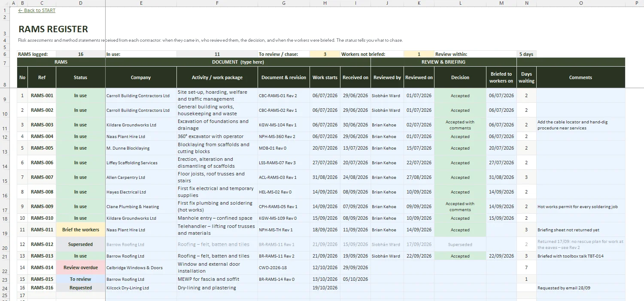644x301 pixels.
Task: Select the In use count 11
Action: 217,54
